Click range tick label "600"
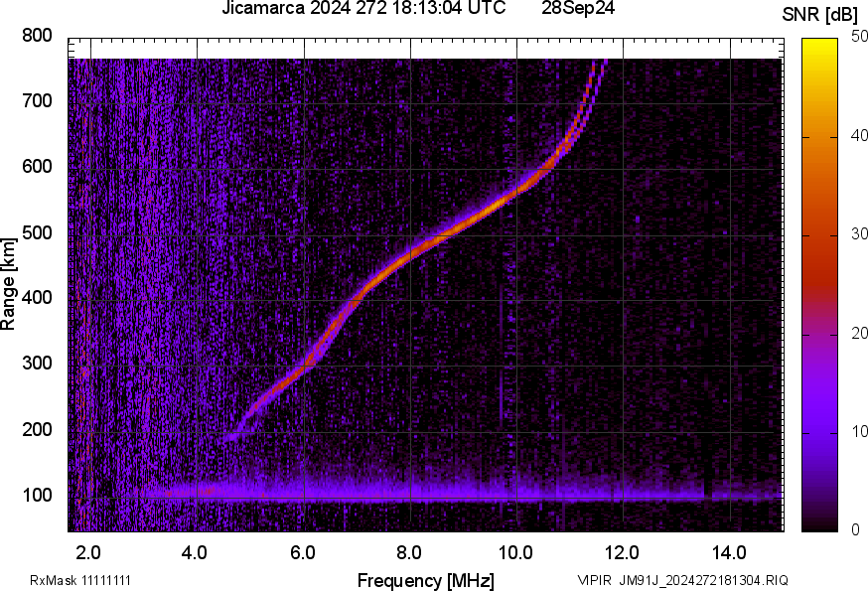868x591 pixels. [37, 166]
